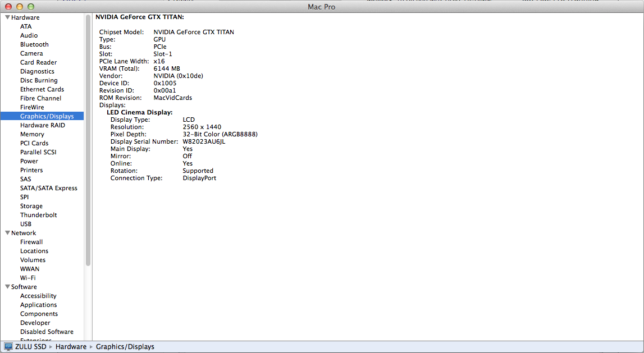
Task: Select ATA in the sidebar
Action: pyautogui.click(x=26, y=26)
